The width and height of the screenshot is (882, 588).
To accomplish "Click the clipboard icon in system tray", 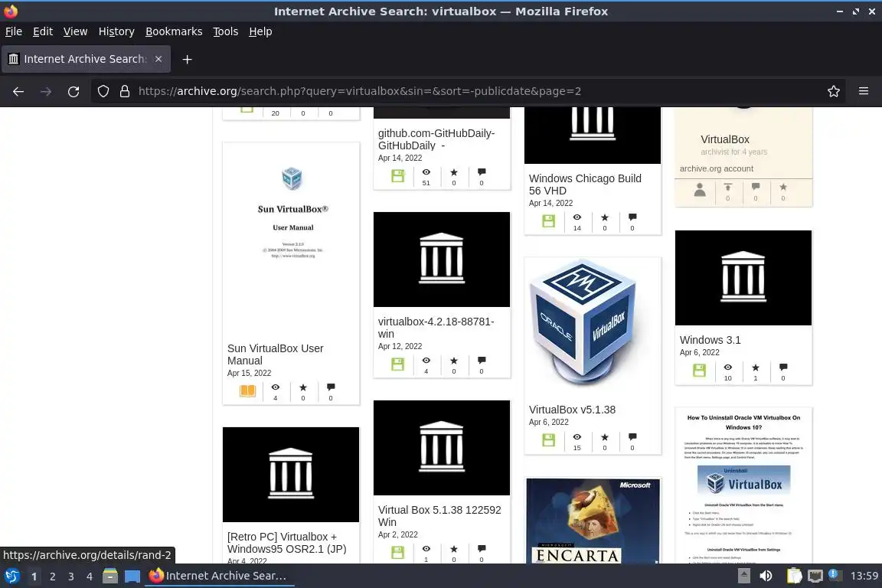I will point(794,577).
